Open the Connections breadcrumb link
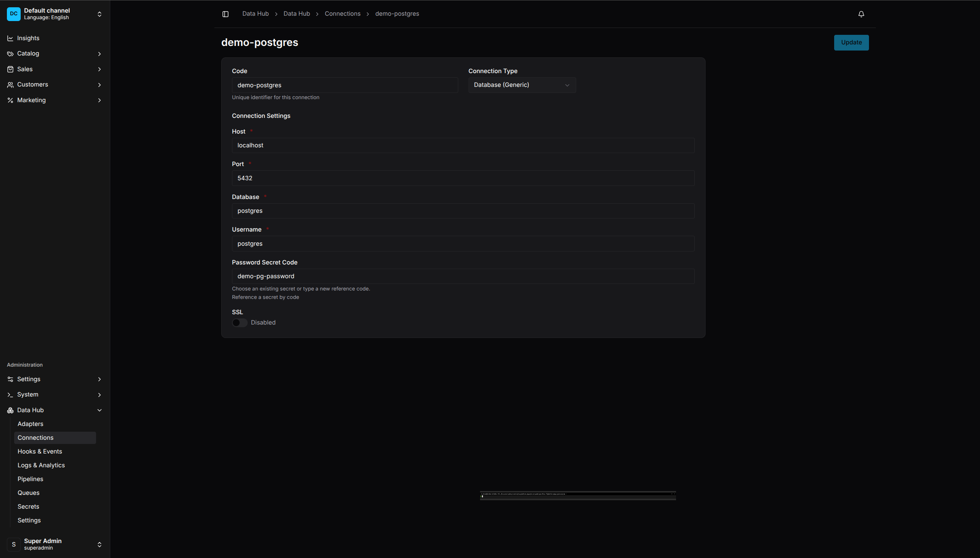 (x=342, y=13)
